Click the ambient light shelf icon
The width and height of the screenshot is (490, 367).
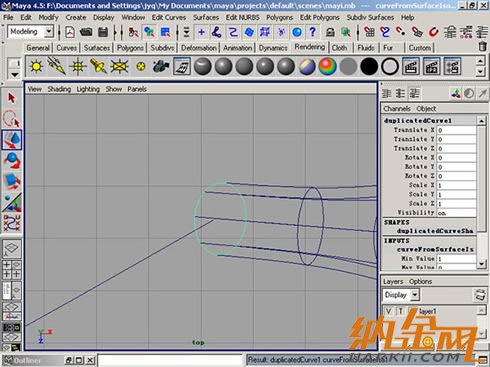coord(36,66)
